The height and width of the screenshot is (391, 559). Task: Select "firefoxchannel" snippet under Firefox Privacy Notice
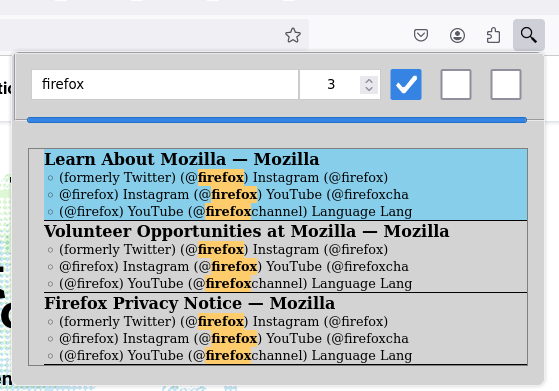tap(236, 356)
